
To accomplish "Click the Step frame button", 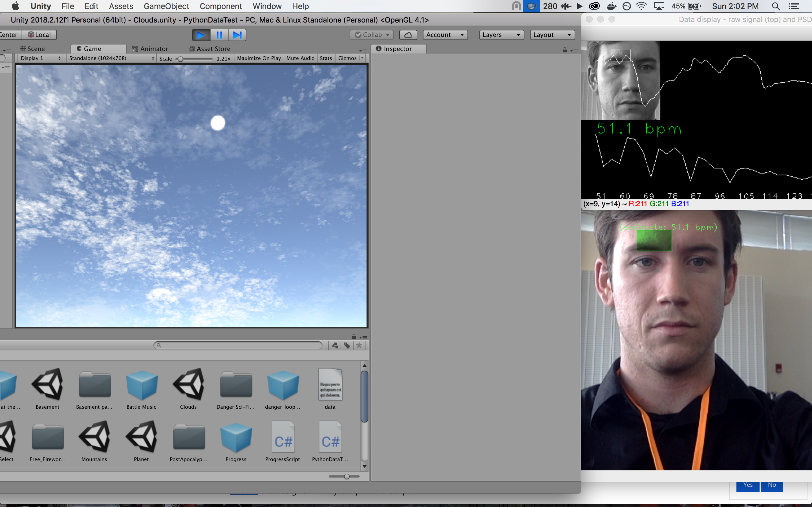I will 237,35.
